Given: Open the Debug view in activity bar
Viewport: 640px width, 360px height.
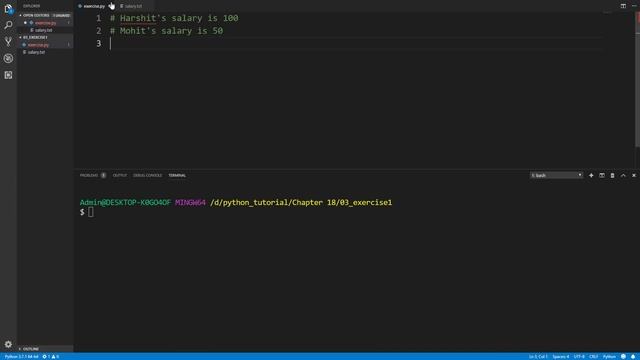Looking at the screenshot, I should tap(8, 58).
